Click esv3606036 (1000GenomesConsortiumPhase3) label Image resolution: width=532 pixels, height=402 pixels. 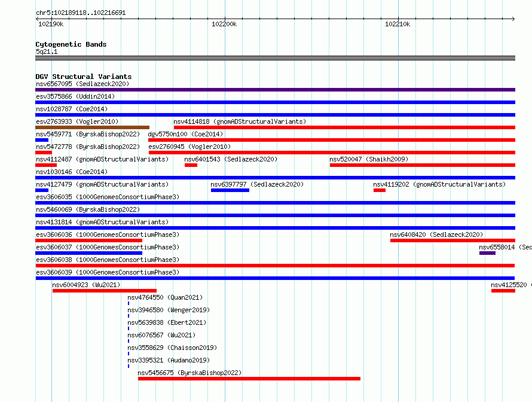click(108, 234)
